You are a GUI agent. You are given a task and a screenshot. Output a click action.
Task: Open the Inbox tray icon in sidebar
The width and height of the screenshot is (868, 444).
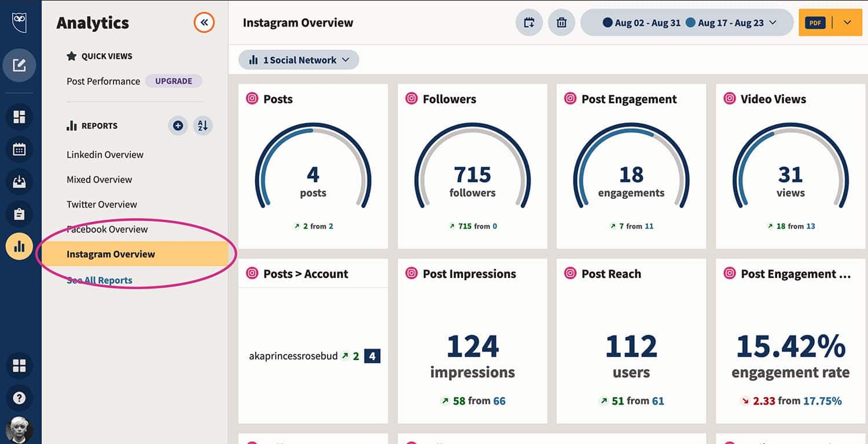tap(19, 182)
